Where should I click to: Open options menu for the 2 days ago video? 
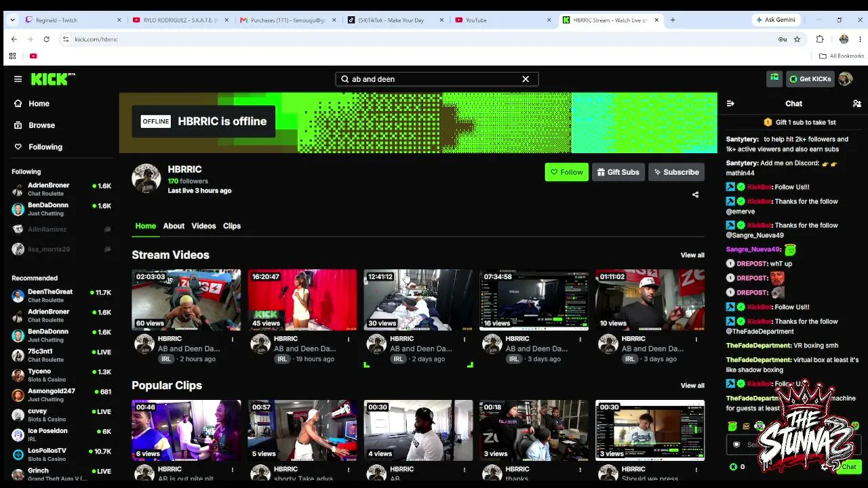click(x=465, y=339)
